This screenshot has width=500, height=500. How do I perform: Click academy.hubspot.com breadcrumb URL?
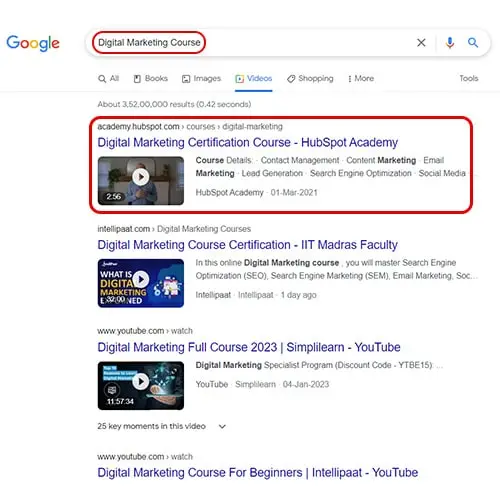click(190, 127)
